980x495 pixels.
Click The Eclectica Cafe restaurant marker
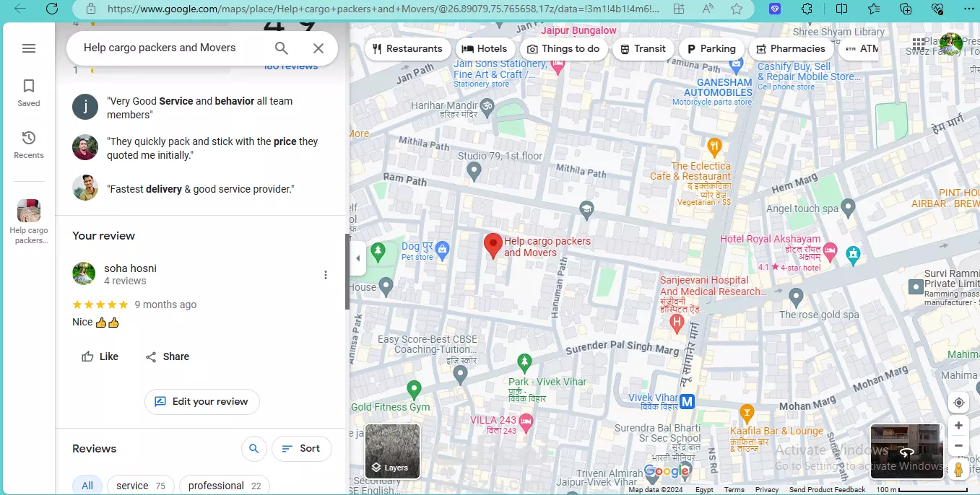tap(714, 146)
